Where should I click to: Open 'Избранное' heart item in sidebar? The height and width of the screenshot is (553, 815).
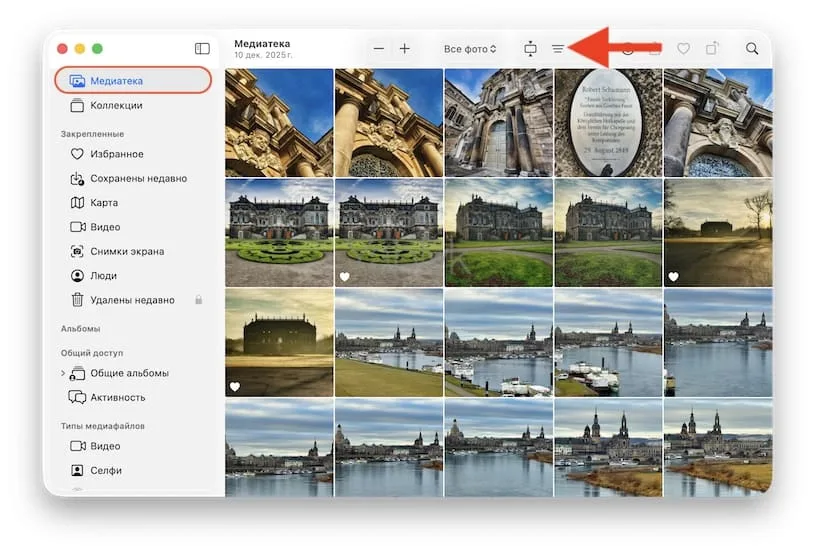coord(116,154)
